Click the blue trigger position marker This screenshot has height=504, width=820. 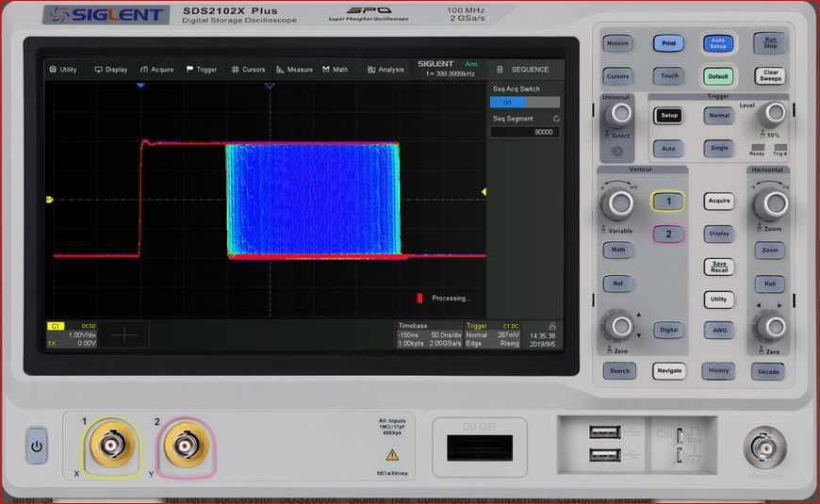[x=140, y=86]
